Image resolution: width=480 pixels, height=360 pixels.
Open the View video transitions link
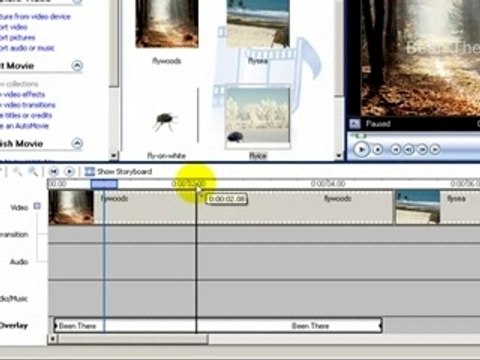(28, 105)
